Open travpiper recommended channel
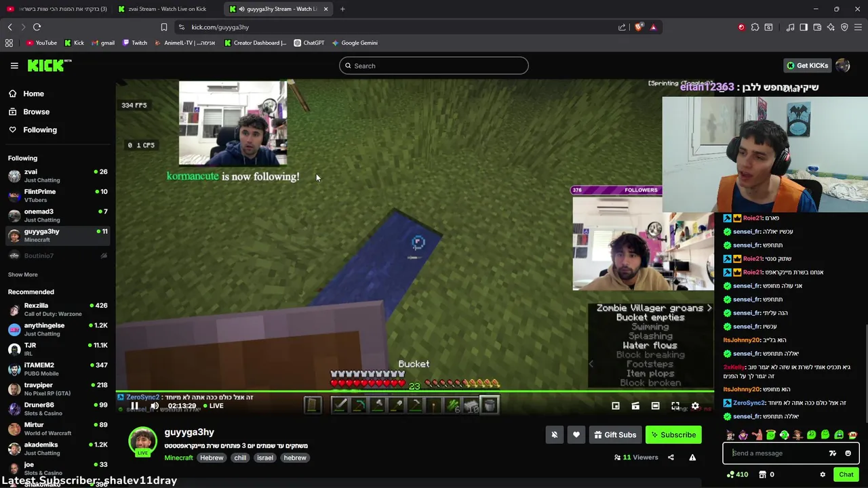The height and width of the screenshot is (488, 868). 57,389
